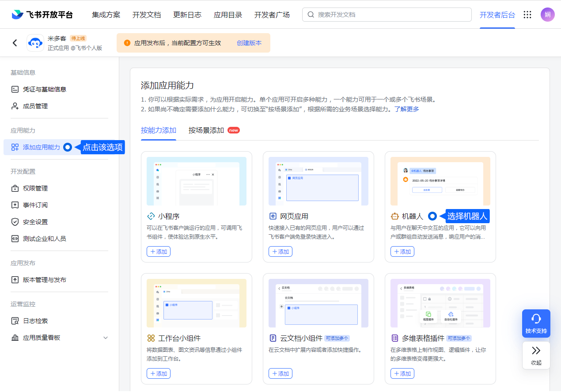Expand the 应用质量看板 chevron

pos(106,338)
